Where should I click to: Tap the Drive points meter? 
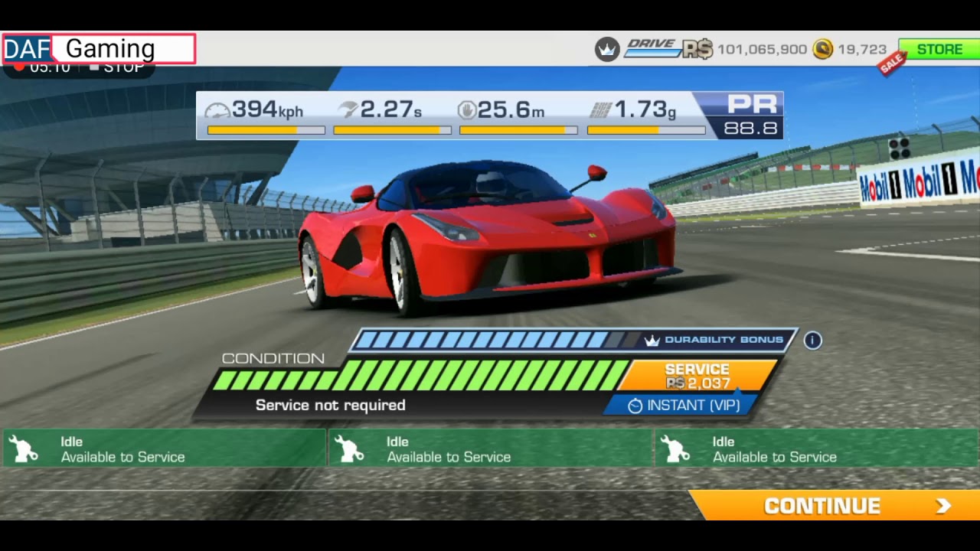point(652,48)
